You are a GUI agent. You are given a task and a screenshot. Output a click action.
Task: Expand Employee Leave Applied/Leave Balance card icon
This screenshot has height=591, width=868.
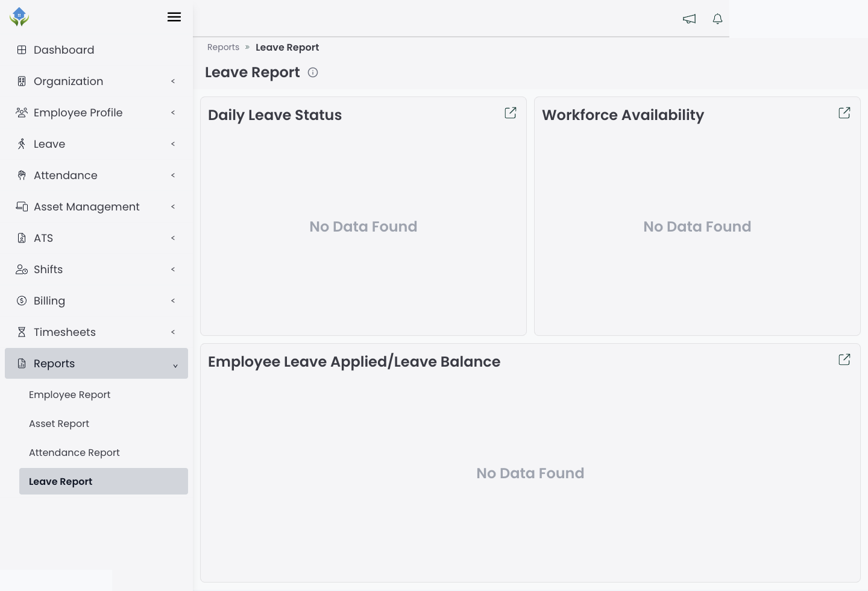pos(844,359)
